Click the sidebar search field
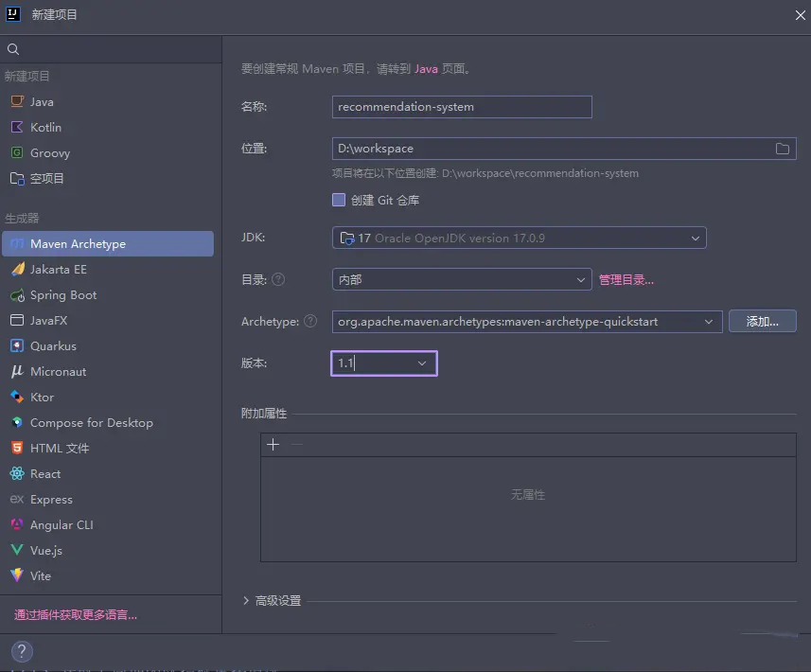The width and height of the screenshot is (811, 672). click(x=111, y=49)
